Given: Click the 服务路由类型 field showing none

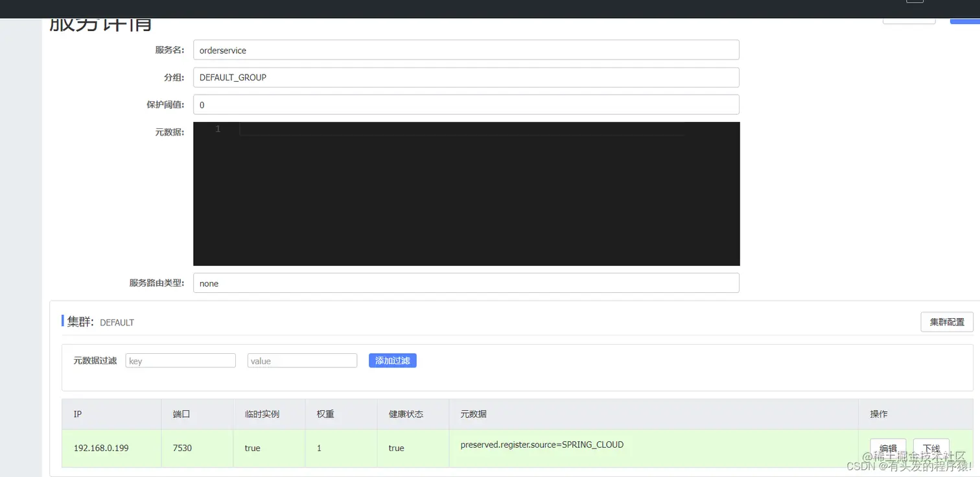Looking at the screenshot, I should (466, 283).
